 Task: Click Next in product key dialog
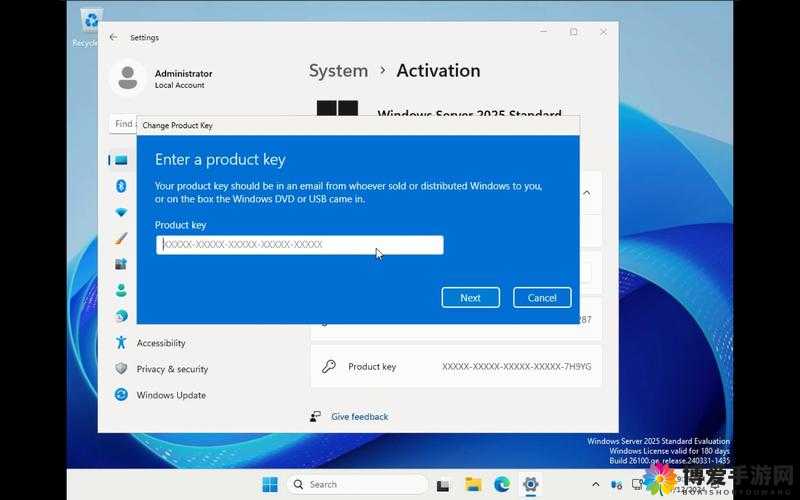coord(470,297)
